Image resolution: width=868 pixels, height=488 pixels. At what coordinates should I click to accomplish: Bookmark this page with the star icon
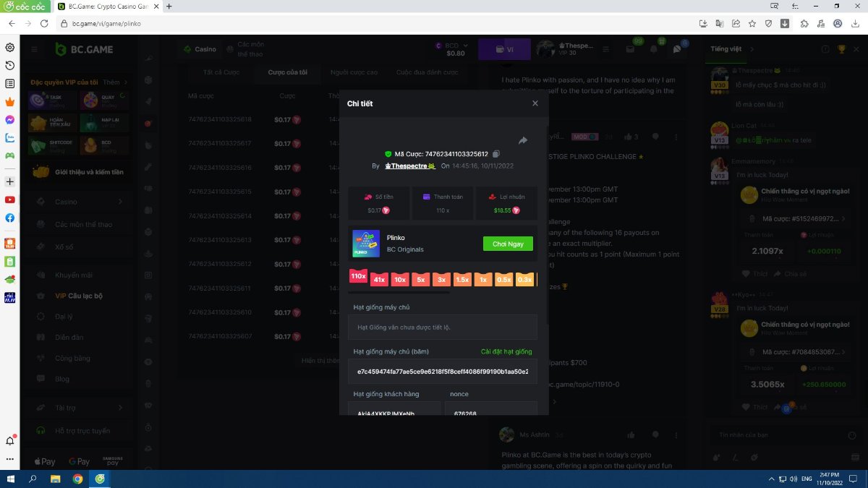(752, 23)
